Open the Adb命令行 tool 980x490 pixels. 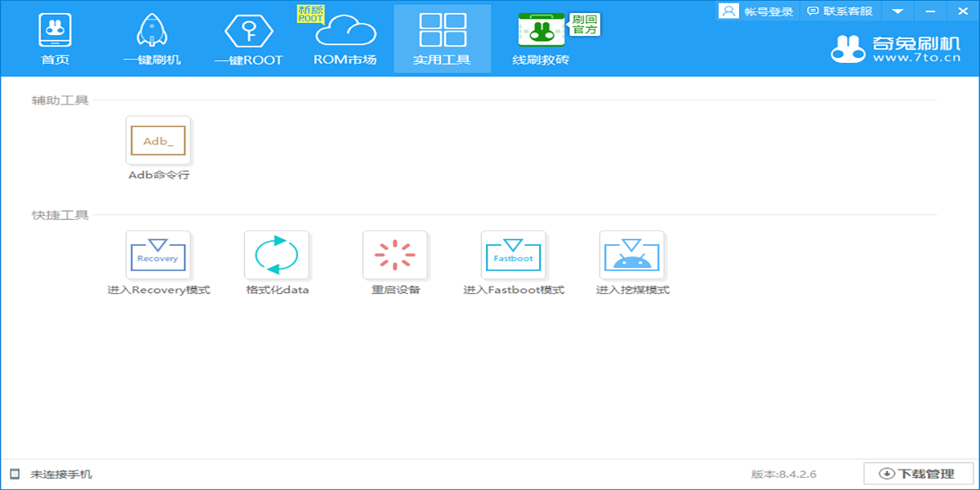point(158,140)
